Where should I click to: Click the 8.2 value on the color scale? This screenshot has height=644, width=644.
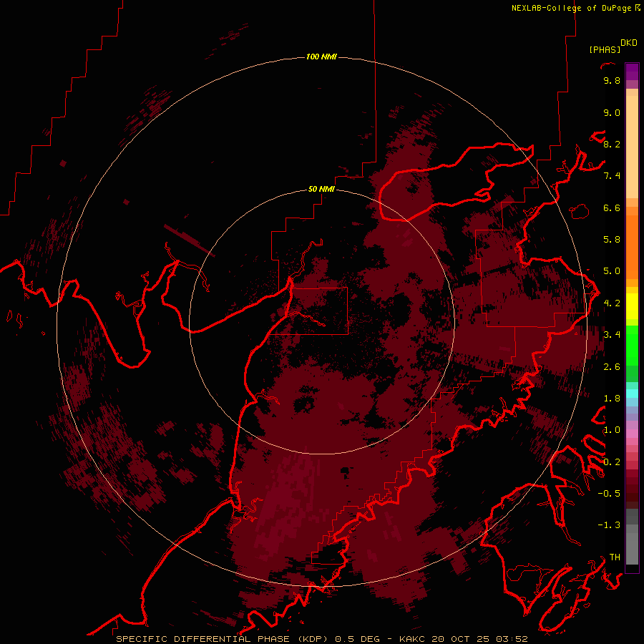(x=612, y=144)
